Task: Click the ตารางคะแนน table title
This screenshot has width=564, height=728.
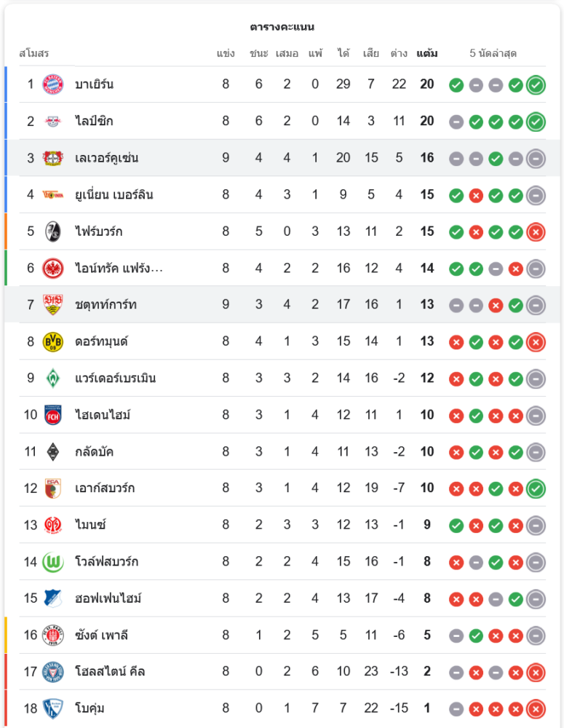Action: [x=282, y=27]
